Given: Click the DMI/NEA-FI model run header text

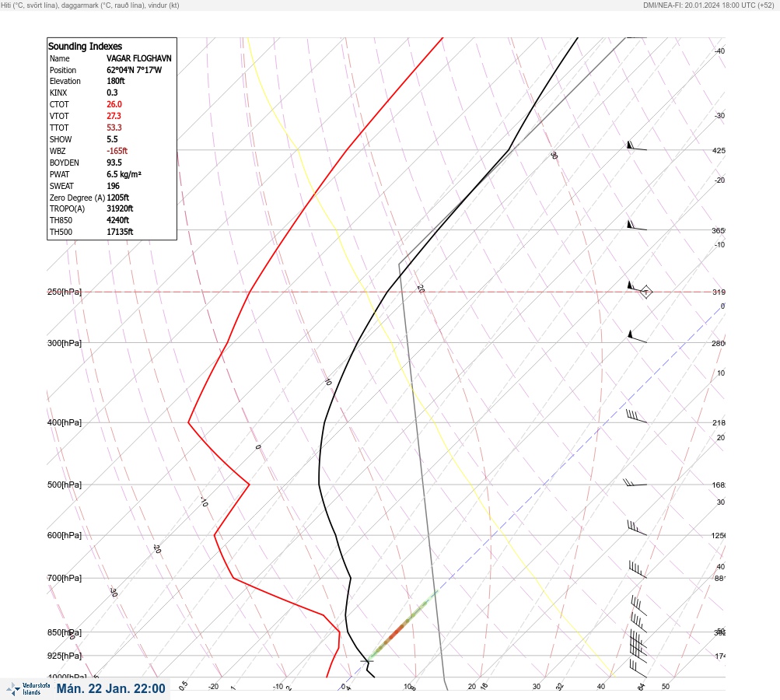Looking at the screenshot, I should pyautogui.click(x=708, y=5).
